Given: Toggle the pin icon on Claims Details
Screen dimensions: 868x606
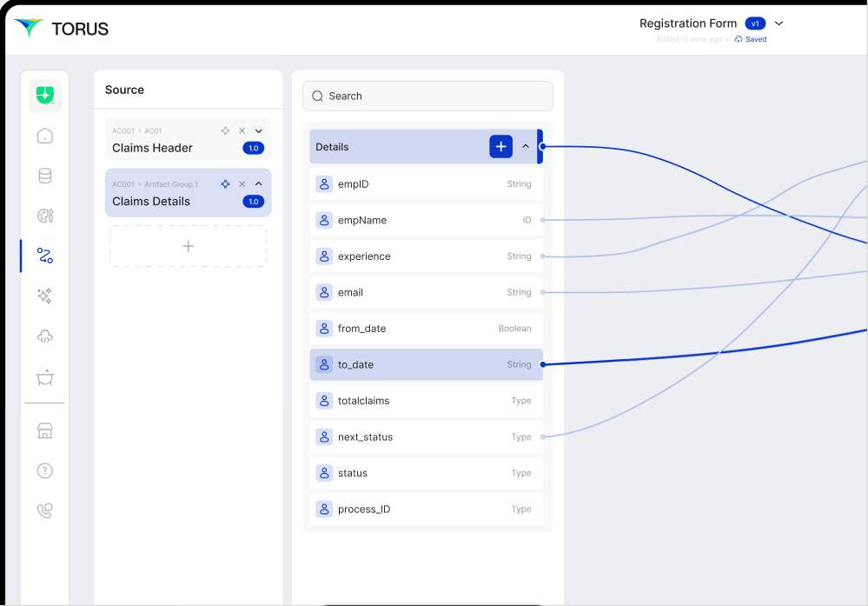Looking at the screenshot, I should [225, 184].
